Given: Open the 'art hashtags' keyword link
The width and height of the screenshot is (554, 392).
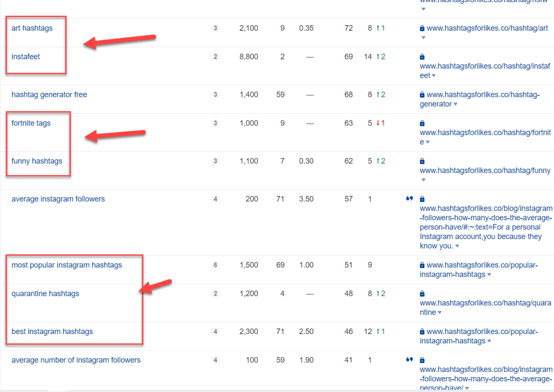Looking at the screenshot, I should [x=32, y=28].
